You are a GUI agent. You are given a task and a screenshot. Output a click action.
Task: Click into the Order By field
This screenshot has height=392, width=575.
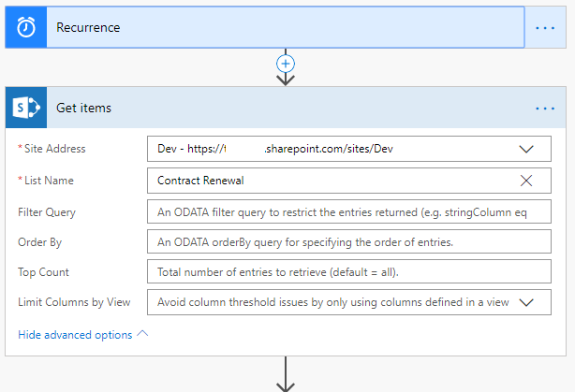pos(348,242)
